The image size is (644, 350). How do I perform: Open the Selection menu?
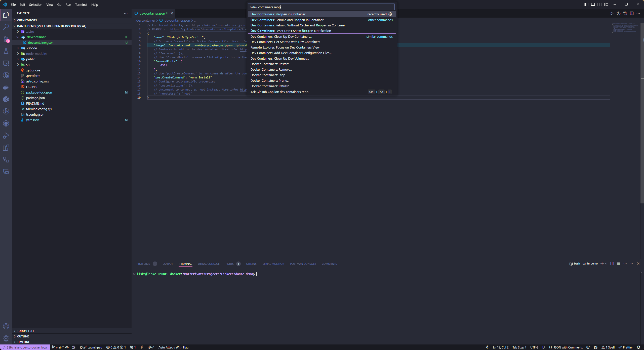[x=36, y=5]
